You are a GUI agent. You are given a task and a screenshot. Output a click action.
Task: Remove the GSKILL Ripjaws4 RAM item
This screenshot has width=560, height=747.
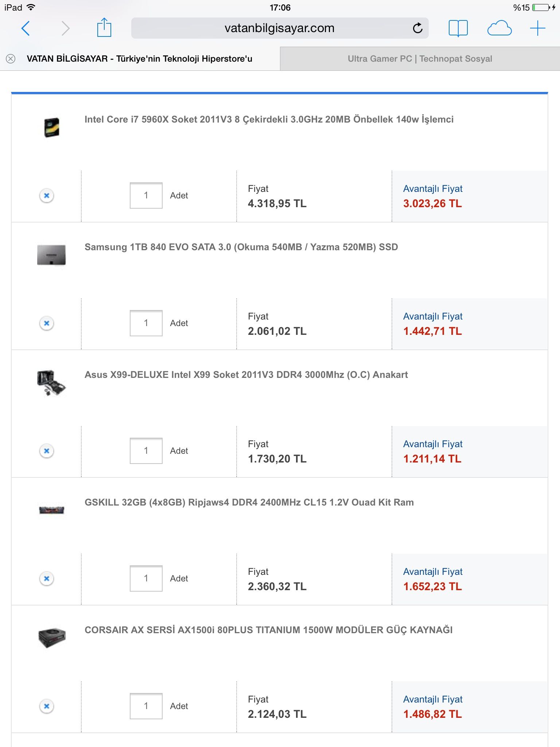[47, 578]
